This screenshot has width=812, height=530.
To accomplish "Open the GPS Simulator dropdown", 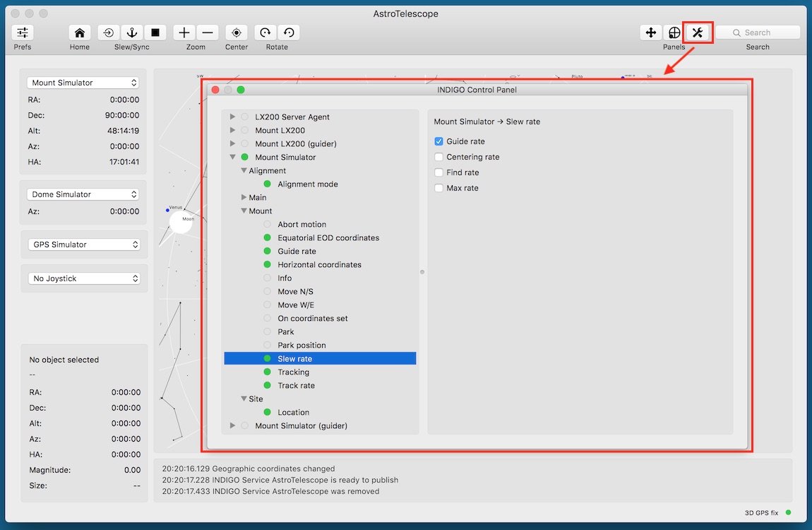I will click(85, 245).
